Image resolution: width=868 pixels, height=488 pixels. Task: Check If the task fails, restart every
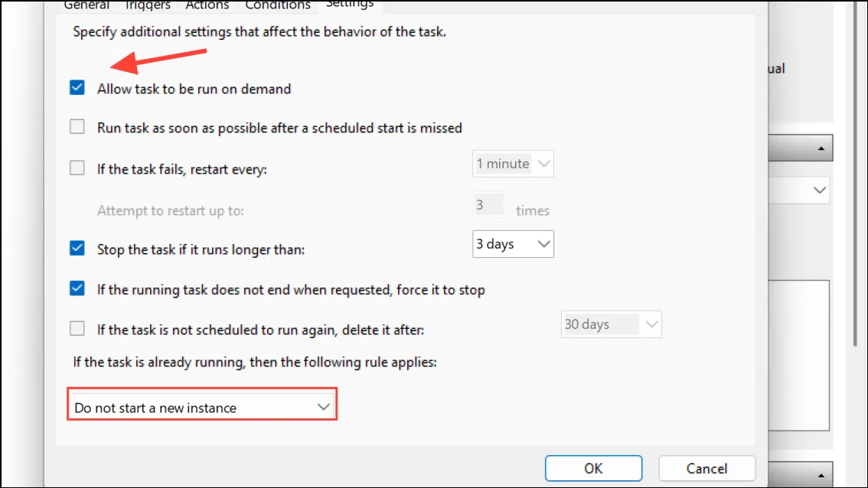(x=77, y=168)
